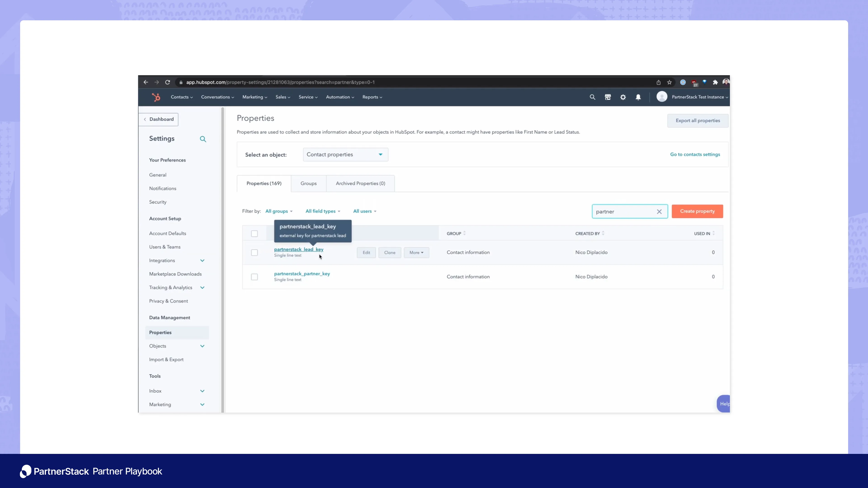Open the 1Password browser extension icon
The width and height of the screenshot is (868, 488).
683,82
